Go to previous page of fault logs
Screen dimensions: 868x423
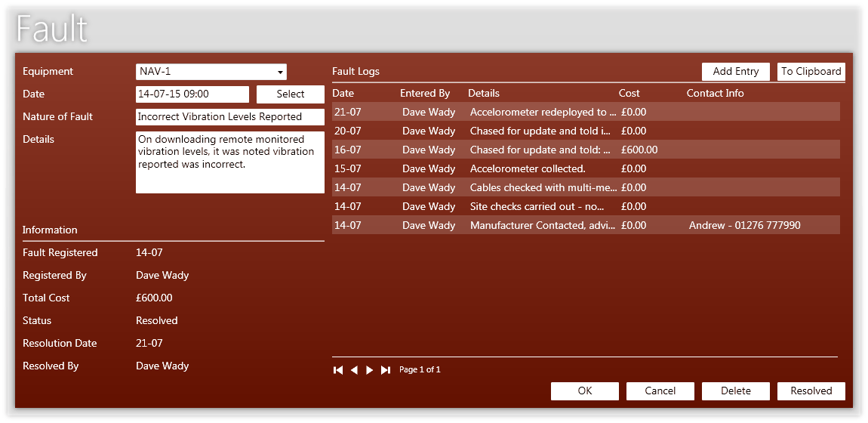pos(354,370)
